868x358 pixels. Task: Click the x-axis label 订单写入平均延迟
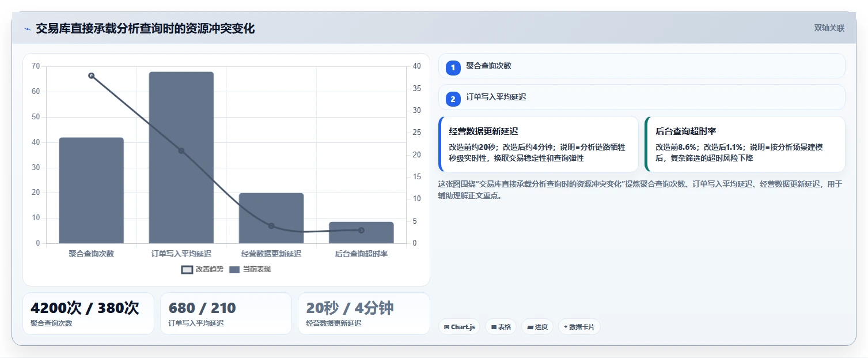(181, 254)
